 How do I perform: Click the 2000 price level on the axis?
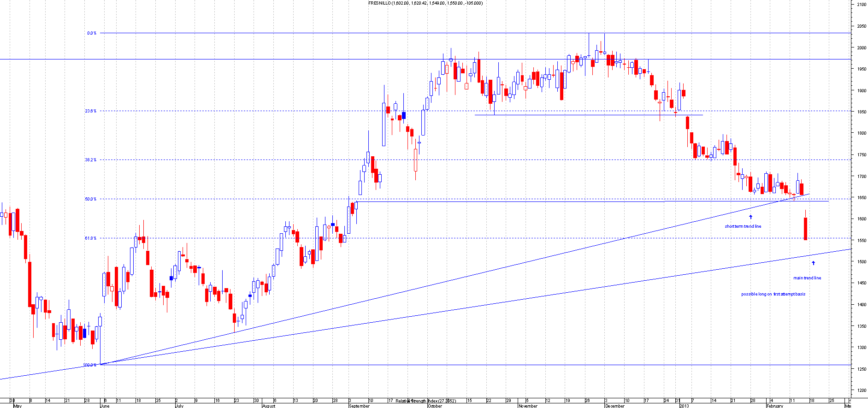[x=861, y=48]
